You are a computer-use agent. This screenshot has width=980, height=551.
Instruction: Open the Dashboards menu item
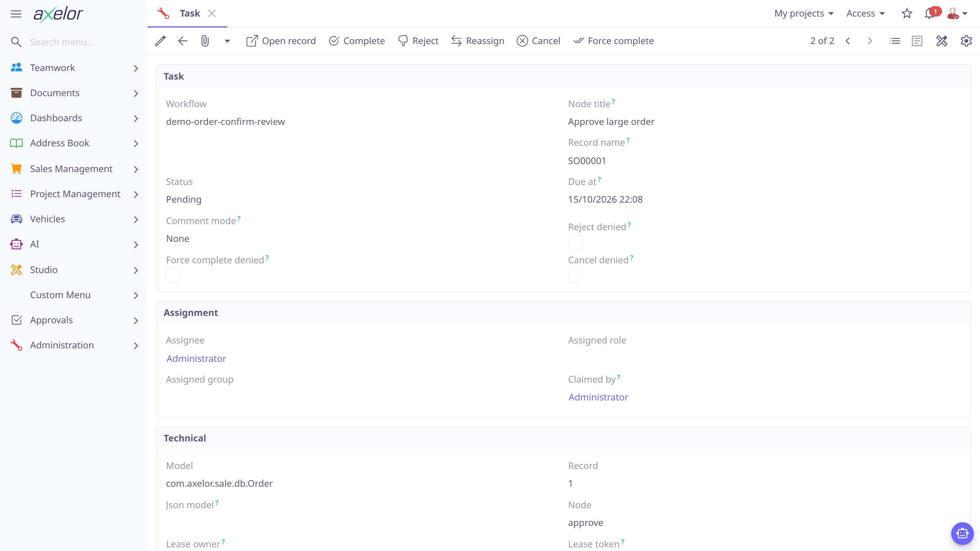coord(74,118)
